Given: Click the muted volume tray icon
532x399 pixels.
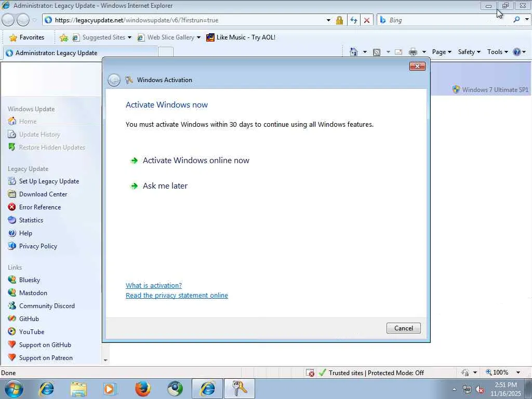Looking at the screenshot, I should coord(480,390).
